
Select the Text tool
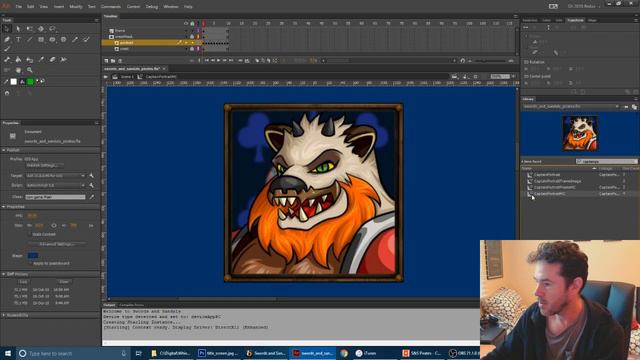pyautogui.click(x=18, y=40)
